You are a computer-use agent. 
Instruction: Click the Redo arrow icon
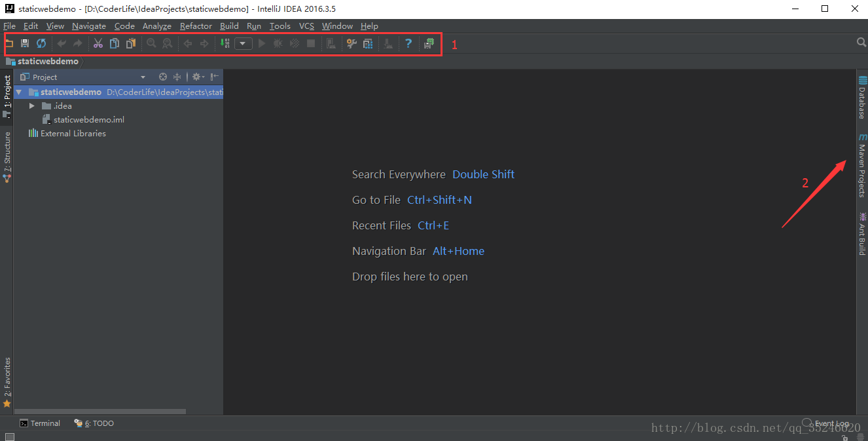tap(77, 43)
